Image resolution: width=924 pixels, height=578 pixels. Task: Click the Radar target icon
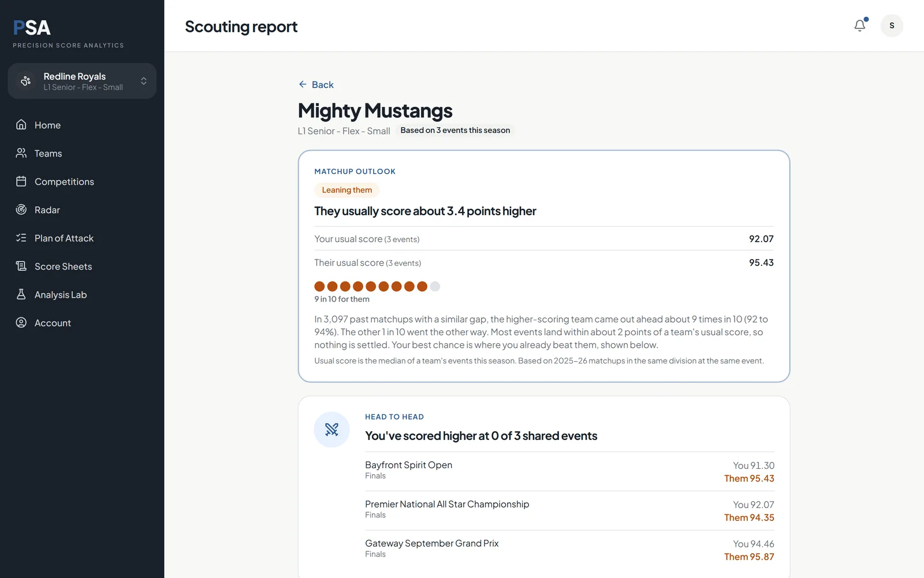point(21,210)
